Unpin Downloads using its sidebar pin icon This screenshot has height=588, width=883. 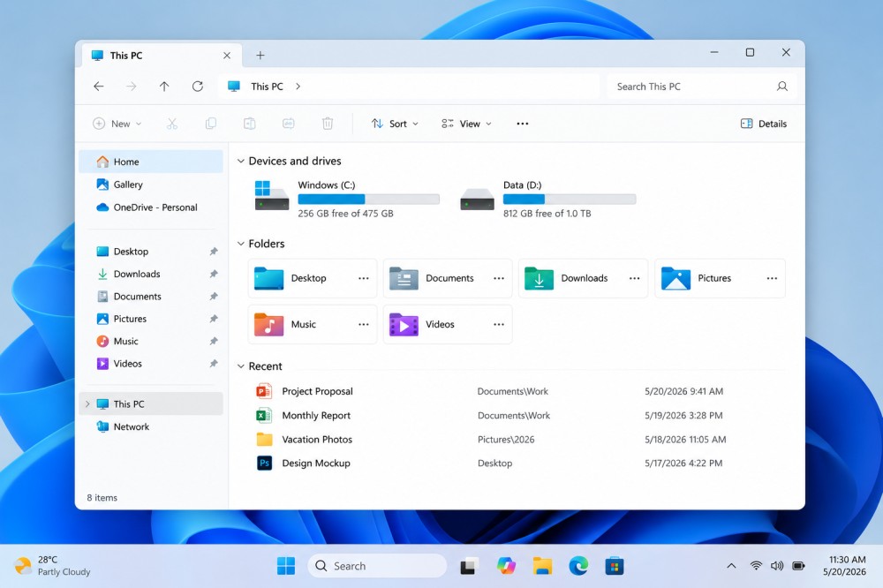pyautogui.click(x=214, y=274)
